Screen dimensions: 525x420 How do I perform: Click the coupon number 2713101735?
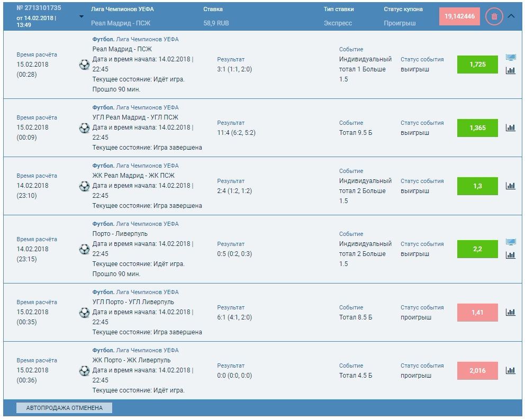pos(39,8)
